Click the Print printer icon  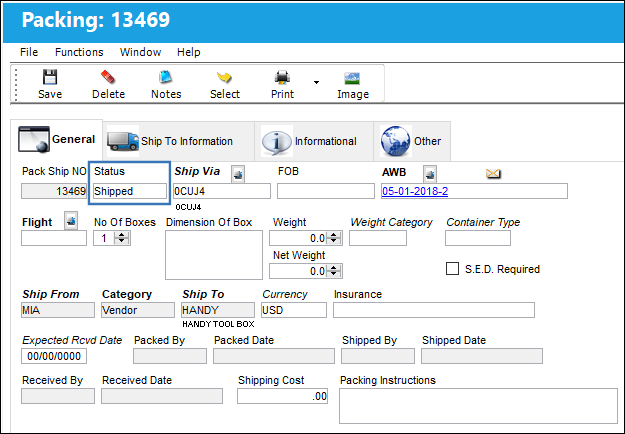pos(282,77)
